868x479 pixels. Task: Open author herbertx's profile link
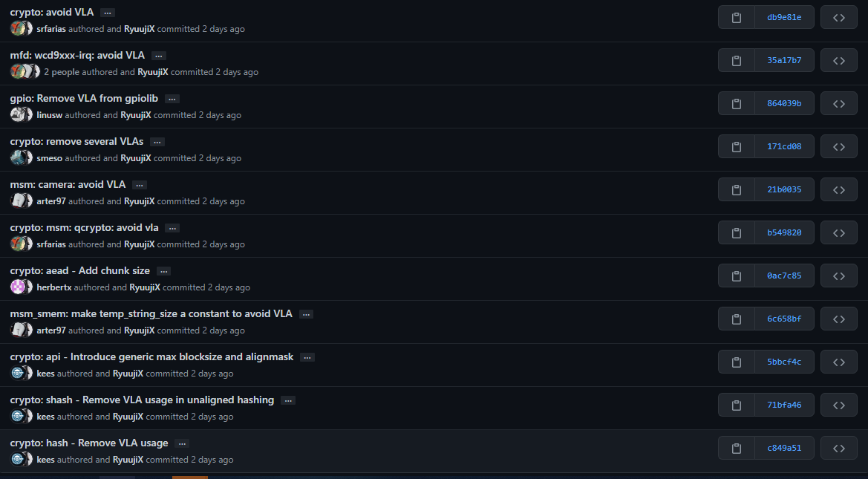pyautogui.click(x=53, y=287)
